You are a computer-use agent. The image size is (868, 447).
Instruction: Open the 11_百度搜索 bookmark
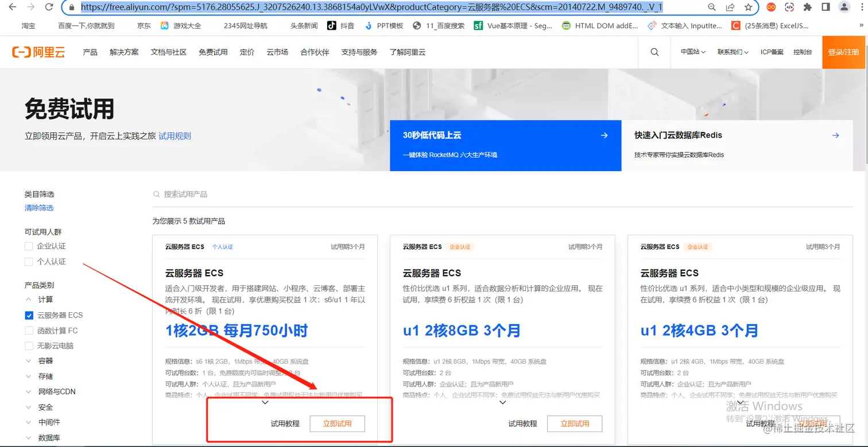point(439,26)
